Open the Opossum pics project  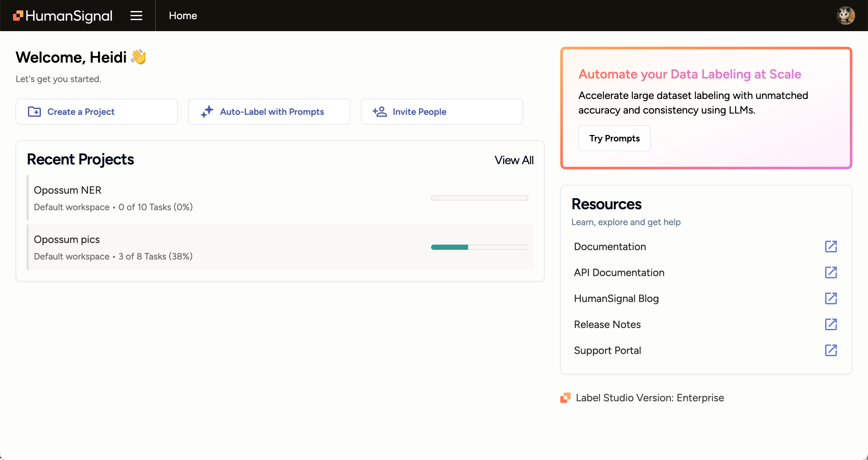[67, 239]
